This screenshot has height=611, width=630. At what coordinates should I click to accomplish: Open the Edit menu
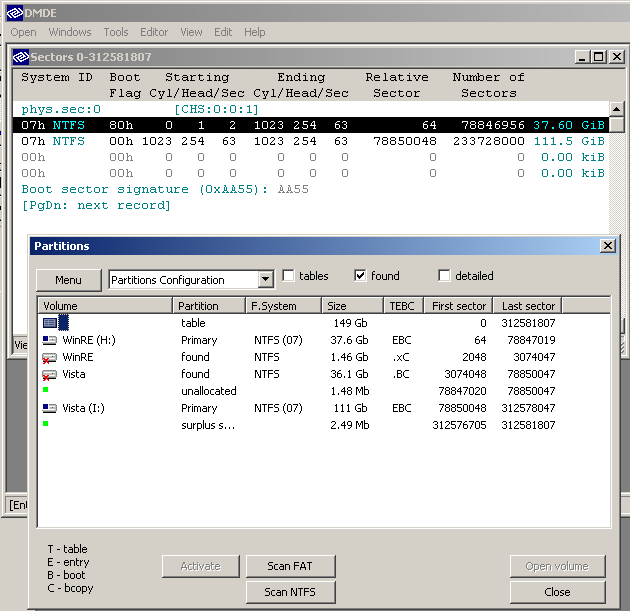pyautogui.click(x=223, y=32)
